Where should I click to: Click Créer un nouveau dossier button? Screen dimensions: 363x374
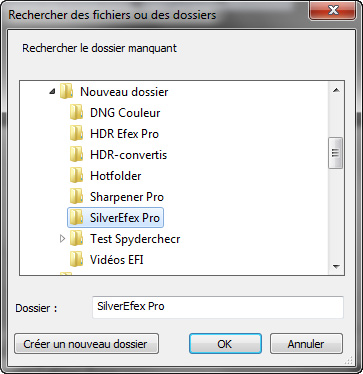86,344
